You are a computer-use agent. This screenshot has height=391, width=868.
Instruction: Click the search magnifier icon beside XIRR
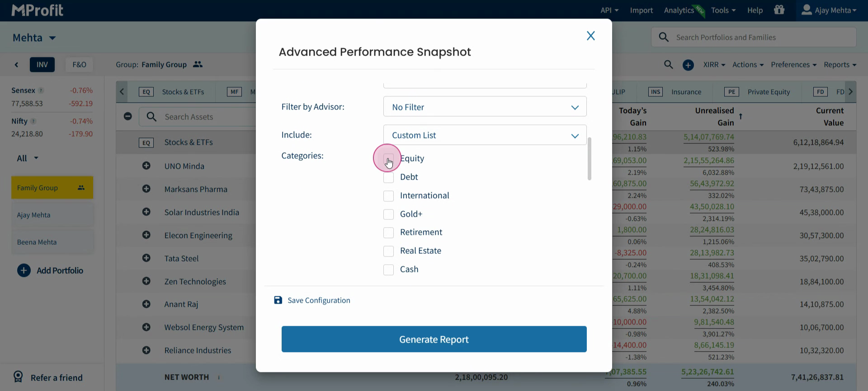click(x=668, y=65)
